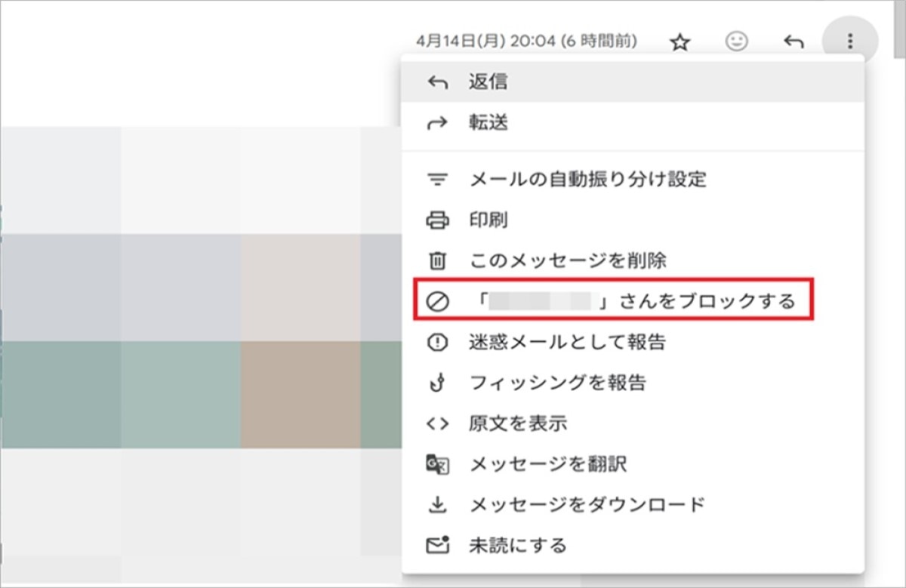906x588 pixels.
Task: Click the 迷惑メールとして報告 text label
Action: [x=567, y=343]
